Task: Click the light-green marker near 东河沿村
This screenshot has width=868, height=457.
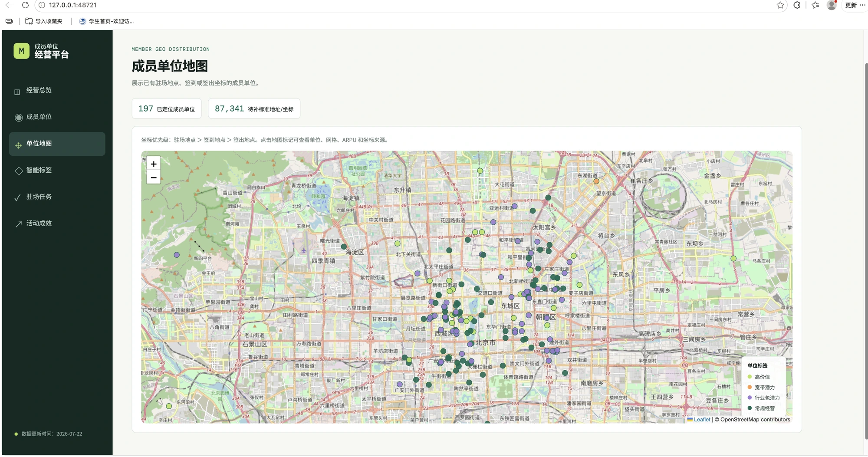Action: [169, 406]
